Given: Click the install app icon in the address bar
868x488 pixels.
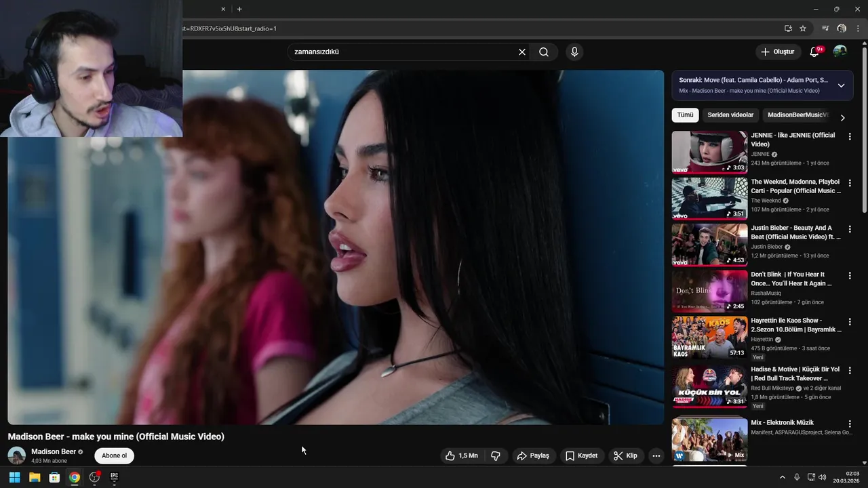Looking at the screenshot, I should tap(788, 28).
